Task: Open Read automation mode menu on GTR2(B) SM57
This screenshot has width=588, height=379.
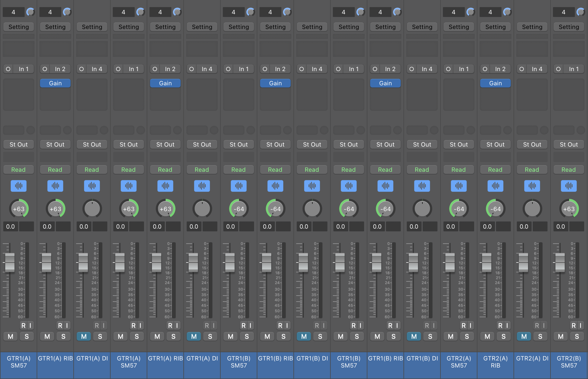Action: tap(569, 170)
